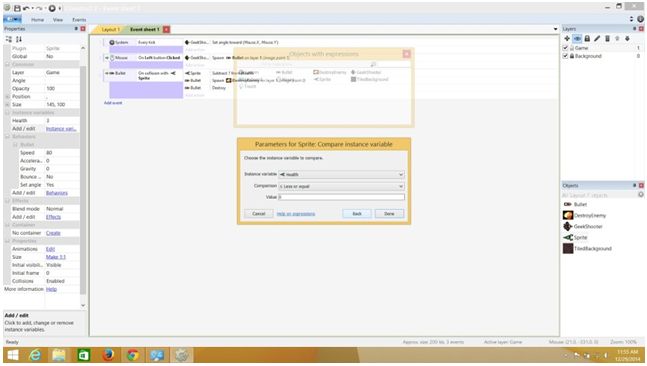
Task: Click the Undo arrow in the quick access toolbar
Action: 26,8
